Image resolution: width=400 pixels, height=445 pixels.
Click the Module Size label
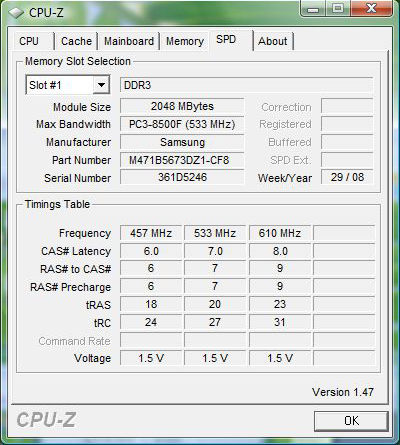coord(82,107)
